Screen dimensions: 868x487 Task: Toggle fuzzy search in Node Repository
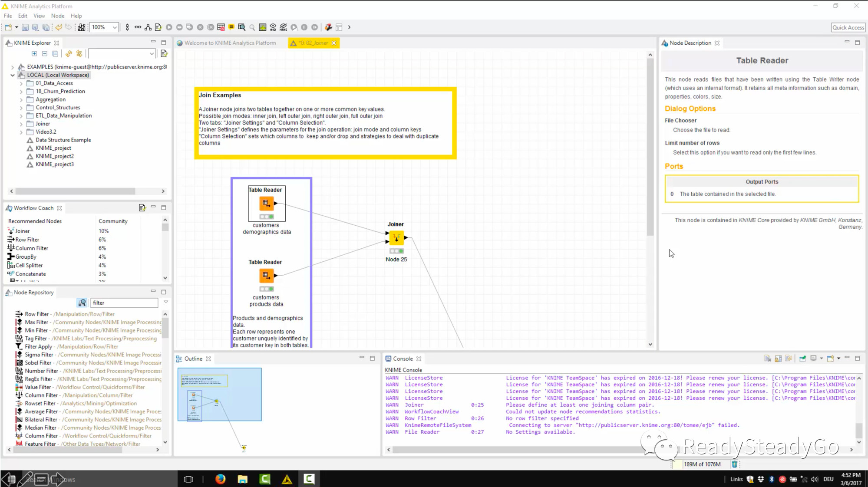click(82, 303)
